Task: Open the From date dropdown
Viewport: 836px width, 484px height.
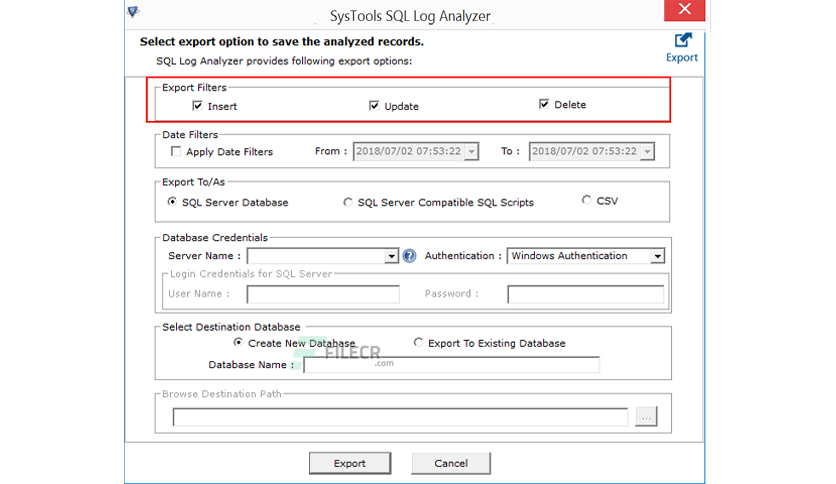Action: pos(471,151)
